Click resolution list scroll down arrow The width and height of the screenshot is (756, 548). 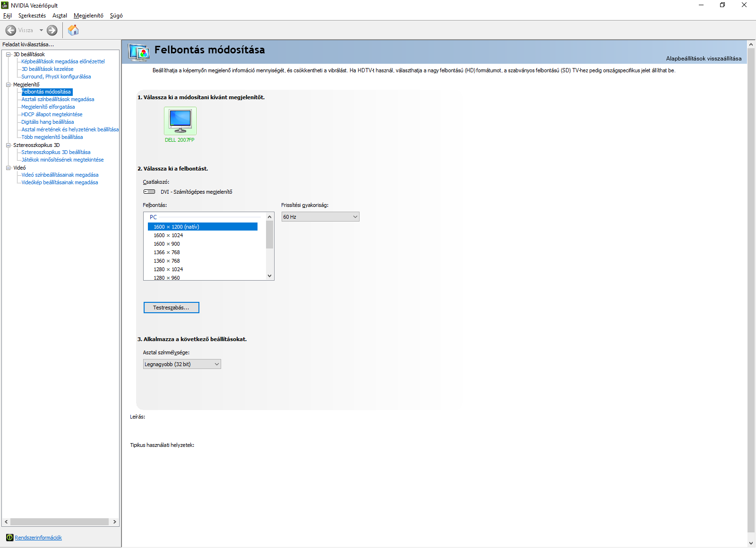[x=270, y=276]
